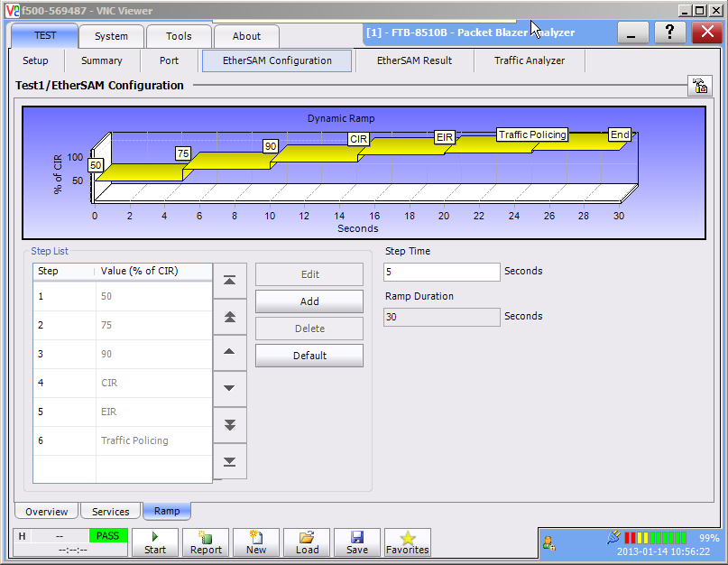Viewport: 728px width, 565px height.
Task: Click the VNC Viewer logo icon
Action: (x=13, y=10)
